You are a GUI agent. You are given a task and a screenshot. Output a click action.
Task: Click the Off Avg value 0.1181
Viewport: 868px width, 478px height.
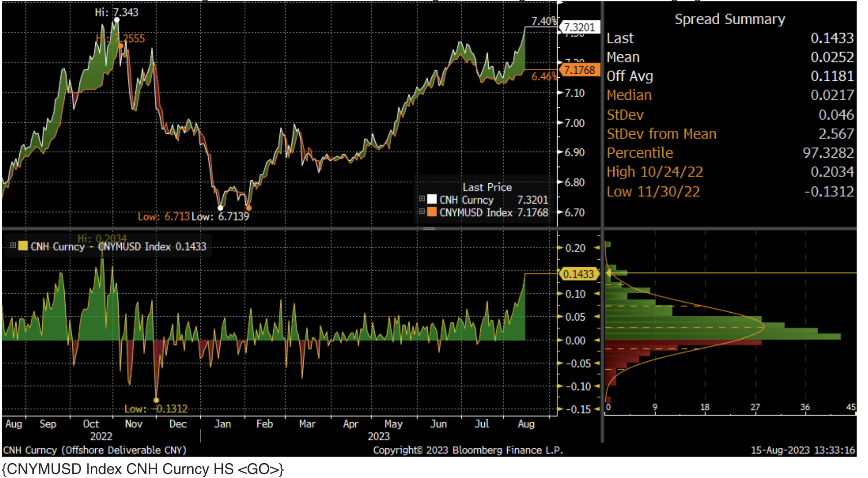[x=832, y=76]
